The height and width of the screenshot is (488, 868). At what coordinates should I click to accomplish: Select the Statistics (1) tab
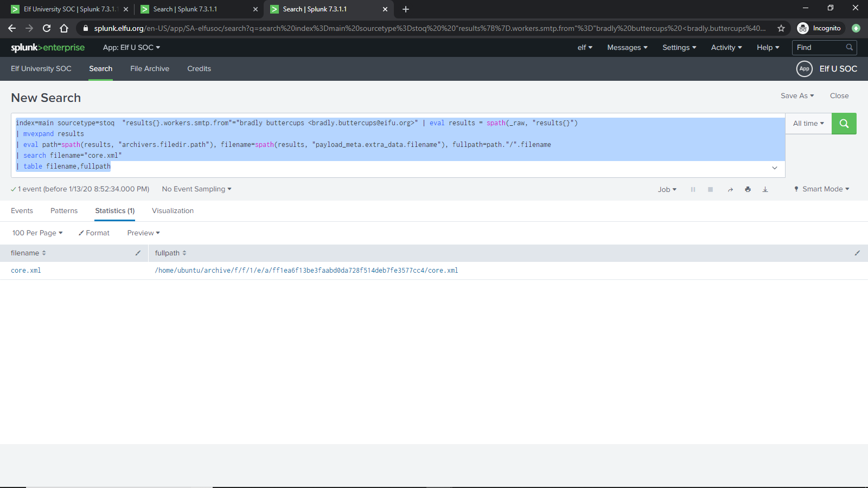tap(115, 211)
